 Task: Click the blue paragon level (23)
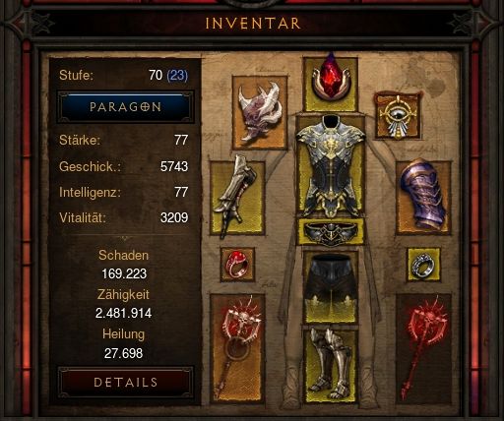(177, 76)
